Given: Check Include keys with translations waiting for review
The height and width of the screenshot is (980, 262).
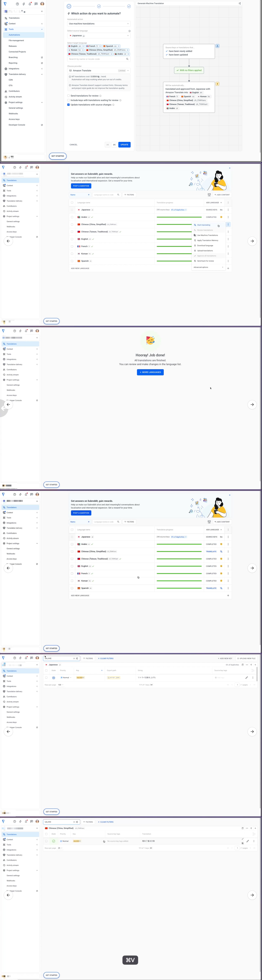Looking at the screenshot, I should pyautogui.click(x=69, y=100).
